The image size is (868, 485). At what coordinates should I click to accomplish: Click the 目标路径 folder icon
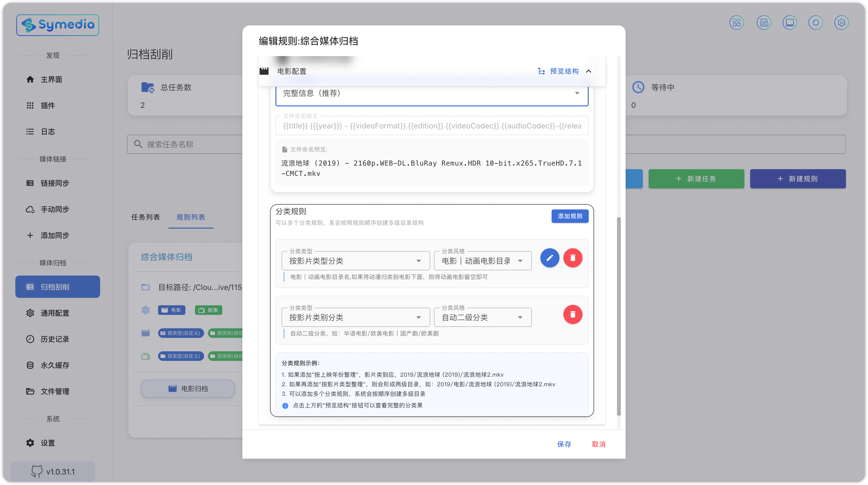pyautogui.click(x=146, y=287)
